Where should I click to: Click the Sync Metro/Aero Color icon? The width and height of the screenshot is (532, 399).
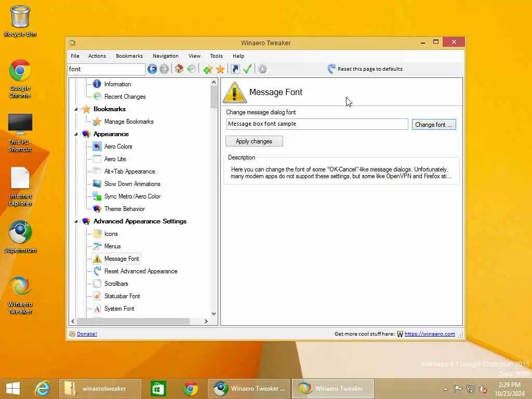click(x=97, y=196)
